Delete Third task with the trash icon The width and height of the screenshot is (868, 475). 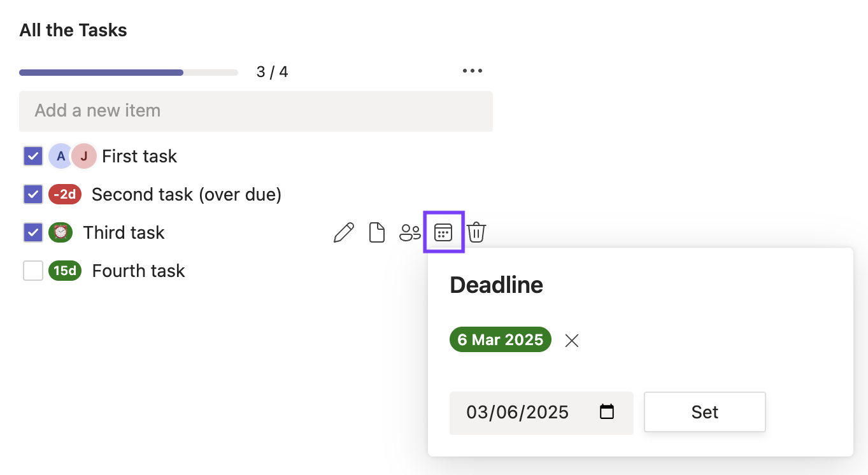click(476, 233)
